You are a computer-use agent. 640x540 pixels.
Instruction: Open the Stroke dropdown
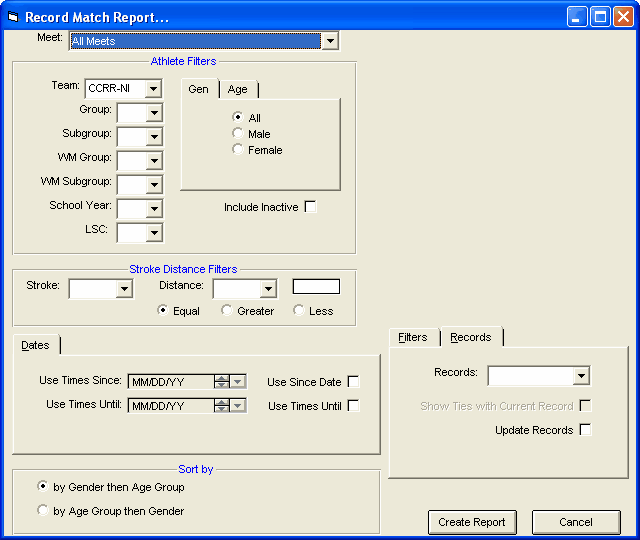125,289
